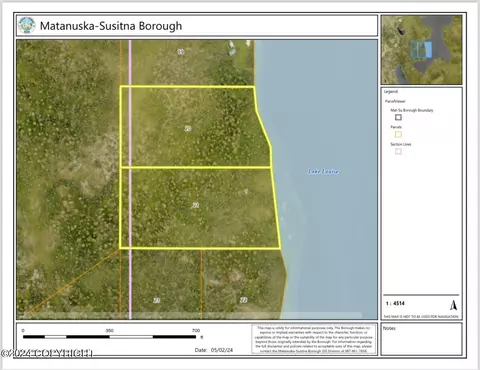
Task: Click the map disclaimer paragraph
Action: pos(314,339)
